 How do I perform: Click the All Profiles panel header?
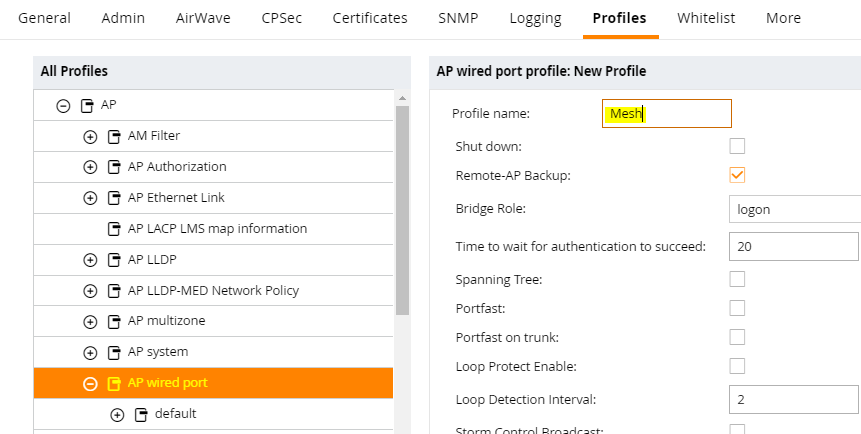[222, 72]
